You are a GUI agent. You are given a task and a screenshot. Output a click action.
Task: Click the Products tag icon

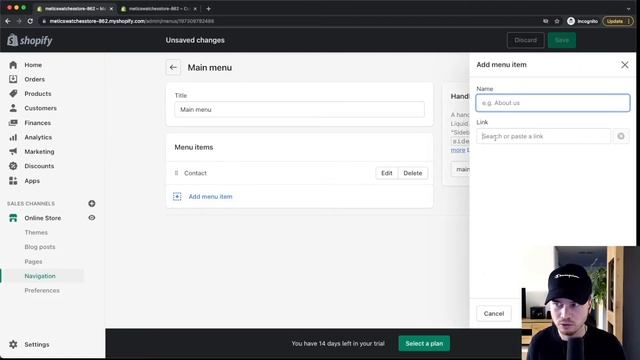13,93
